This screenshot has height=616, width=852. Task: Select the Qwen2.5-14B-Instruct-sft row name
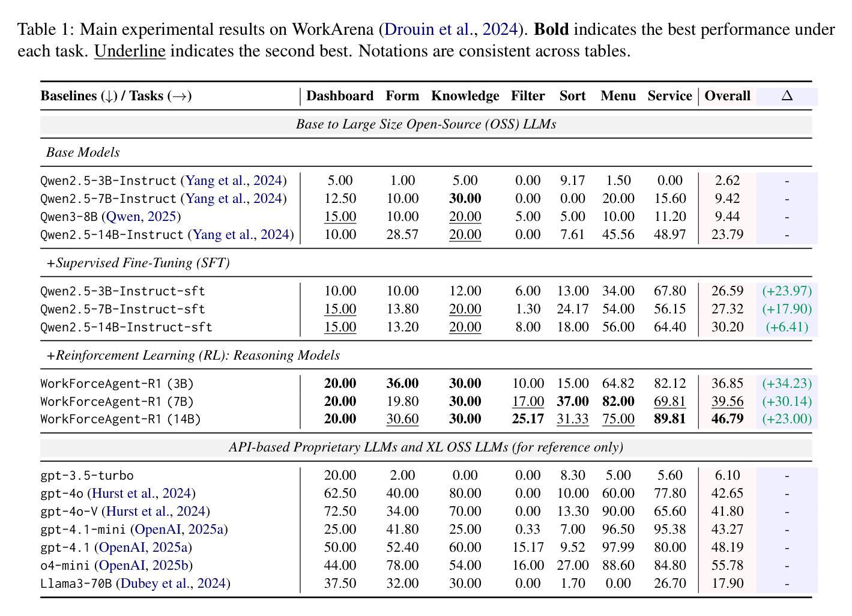(126, 327)
